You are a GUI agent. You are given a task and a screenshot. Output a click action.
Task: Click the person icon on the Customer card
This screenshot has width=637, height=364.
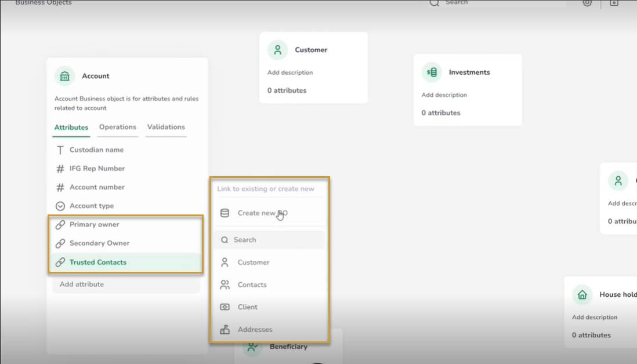coord(277,50)
